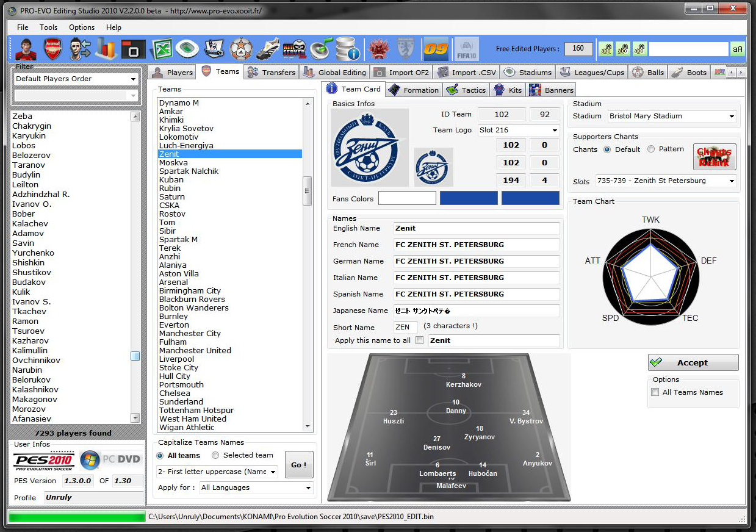
Task: Click the player face icon in toolbar
Action: (26, 49)
